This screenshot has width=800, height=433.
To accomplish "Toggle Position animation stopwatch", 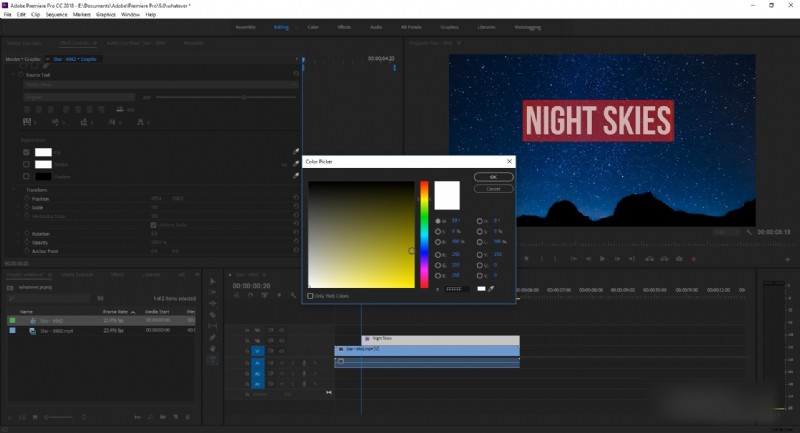I will 27,198.
